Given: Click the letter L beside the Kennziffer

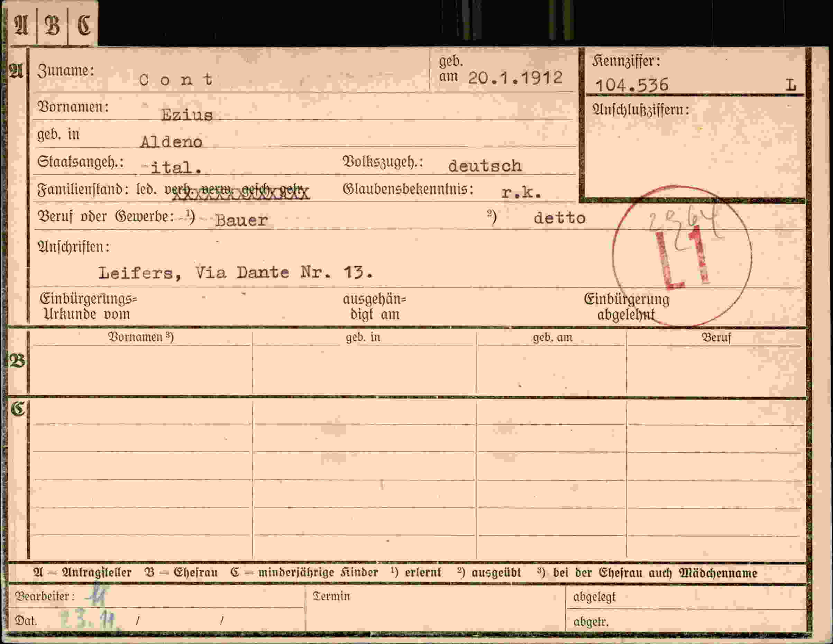Looking at the screenshot, I should coord(791,85).
